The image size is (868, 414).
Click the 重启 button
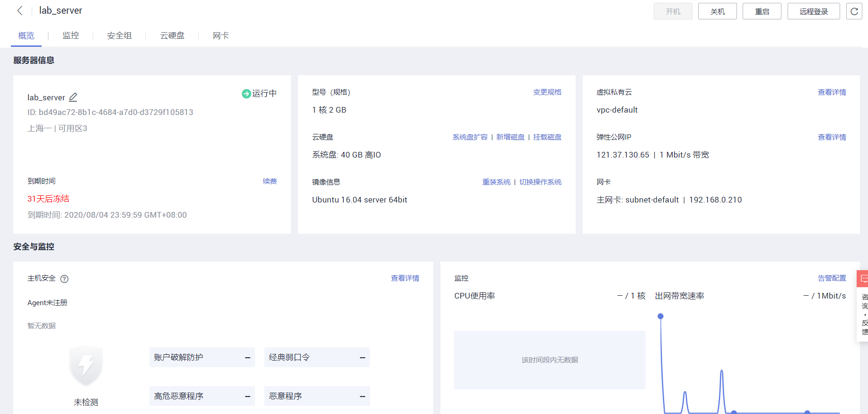pyautogui.click(x=762, y=11)
